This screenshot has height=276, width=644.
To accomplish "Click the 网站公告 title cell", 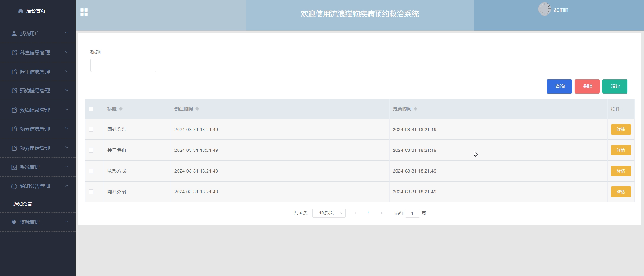I will [x=117, y=130].
